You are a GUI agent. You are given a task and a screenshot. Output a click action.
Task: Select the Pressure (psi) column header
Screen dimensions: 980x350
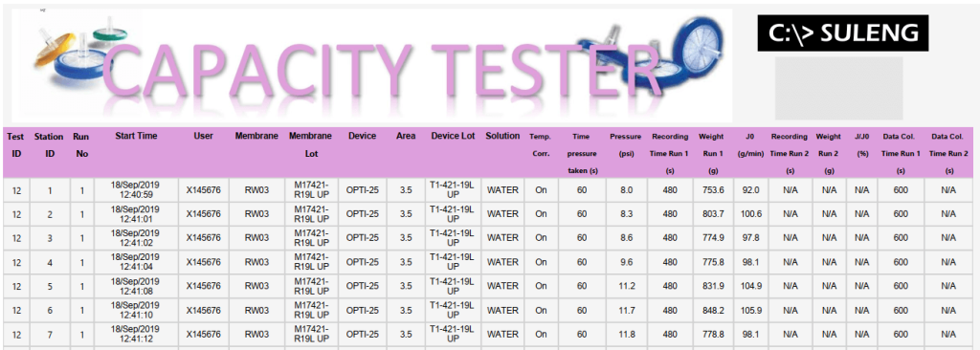tap(627, 144)
